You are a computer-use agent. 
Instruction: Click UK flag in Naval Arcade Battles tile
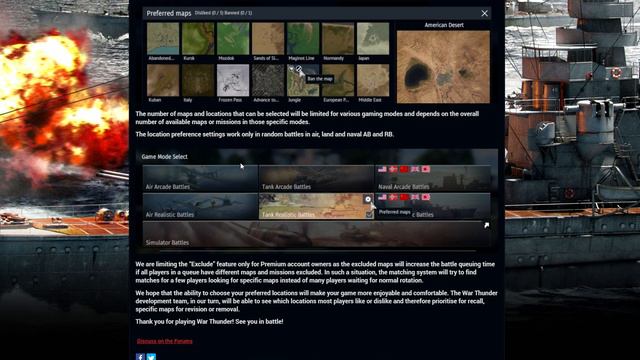pyautogui.click(x=415, y=169)
